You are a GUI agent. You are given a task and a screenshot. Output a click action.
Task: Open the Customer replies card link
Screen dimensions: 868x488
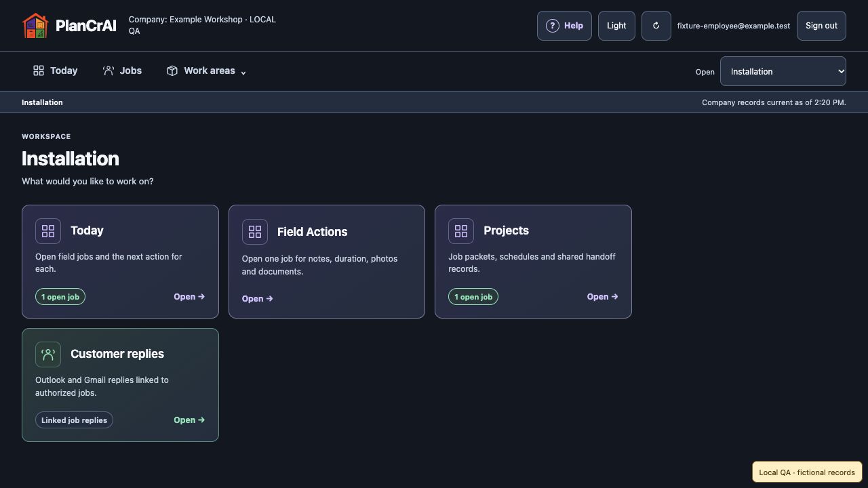click(x=189, y=420)
